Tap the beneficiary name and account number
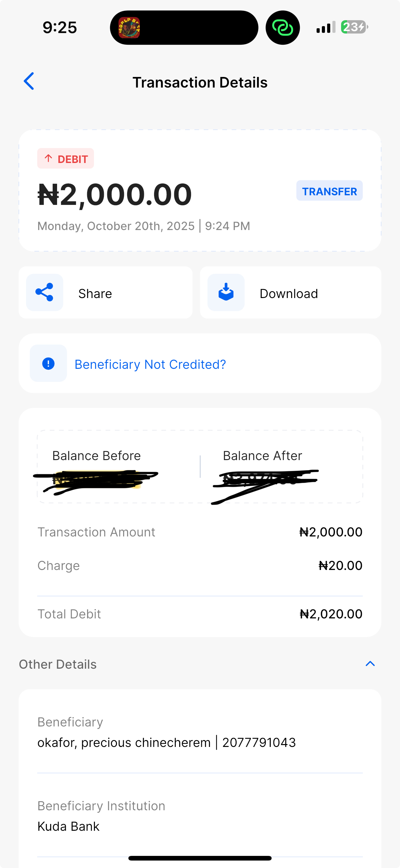The image size is (400, 868). click(166, 743)
